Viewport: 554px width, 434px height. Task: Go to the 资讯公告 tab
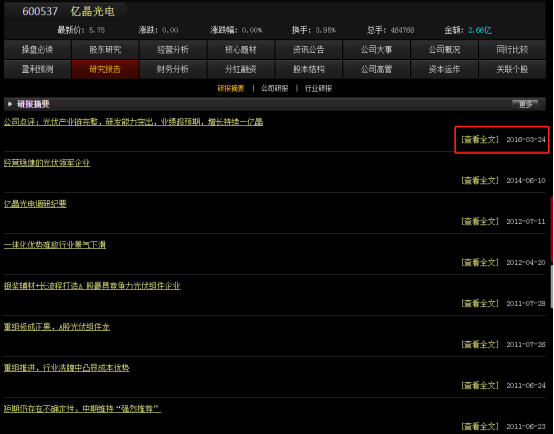(x=309, y=49)
